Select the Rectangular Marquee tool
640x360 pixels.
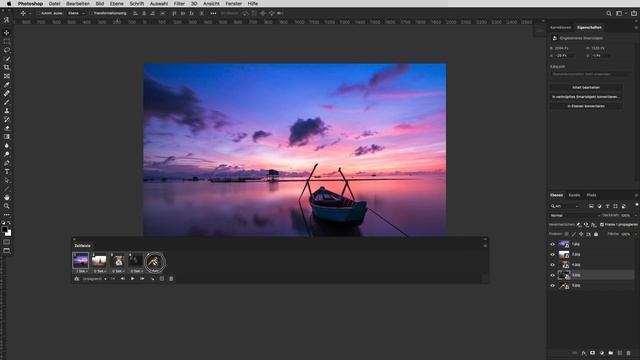pos(7,41)
